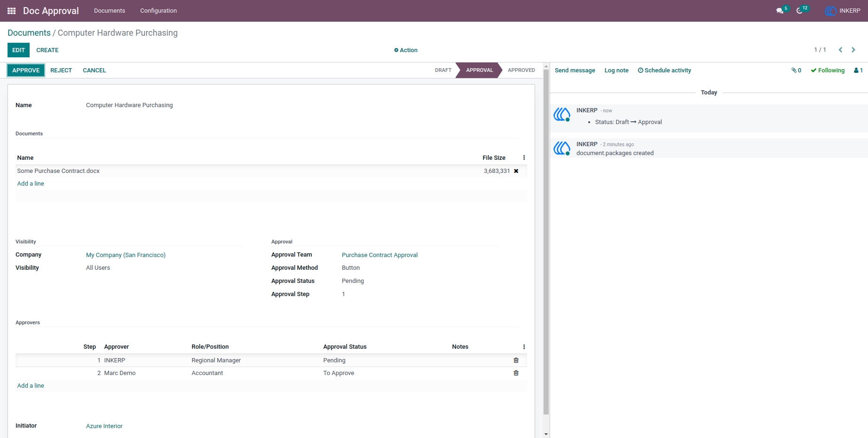868x438 pixels.
Task: Open the apps grid menu icon
Action: [12, 11]
